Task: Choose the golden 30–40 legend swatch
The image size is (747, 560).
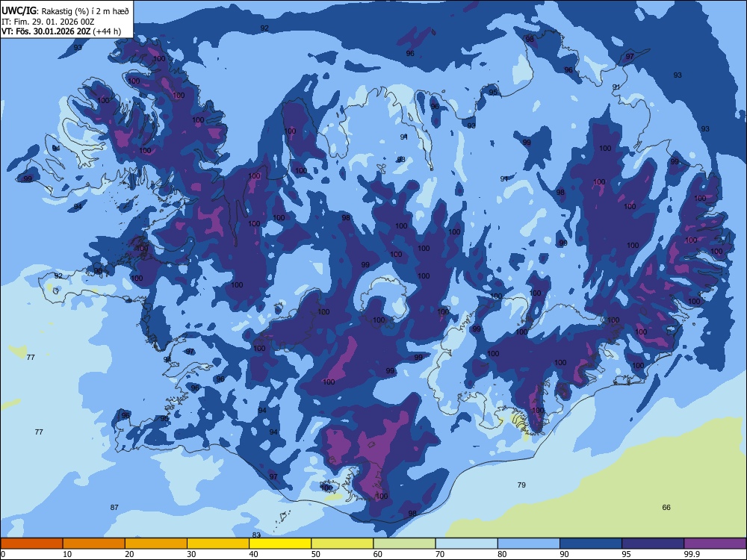Action: coord(218,544)
